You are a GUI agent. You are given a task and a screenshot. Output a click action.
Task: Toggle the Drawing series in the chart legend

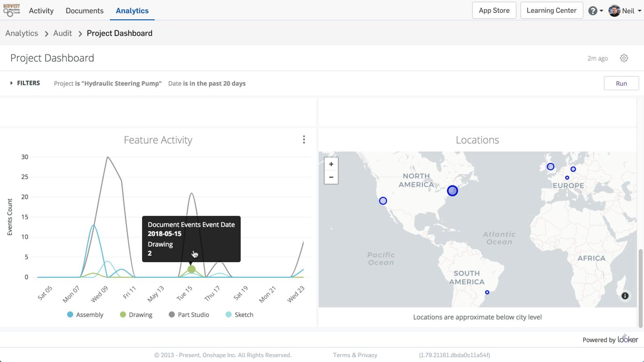tap(136, 315)
